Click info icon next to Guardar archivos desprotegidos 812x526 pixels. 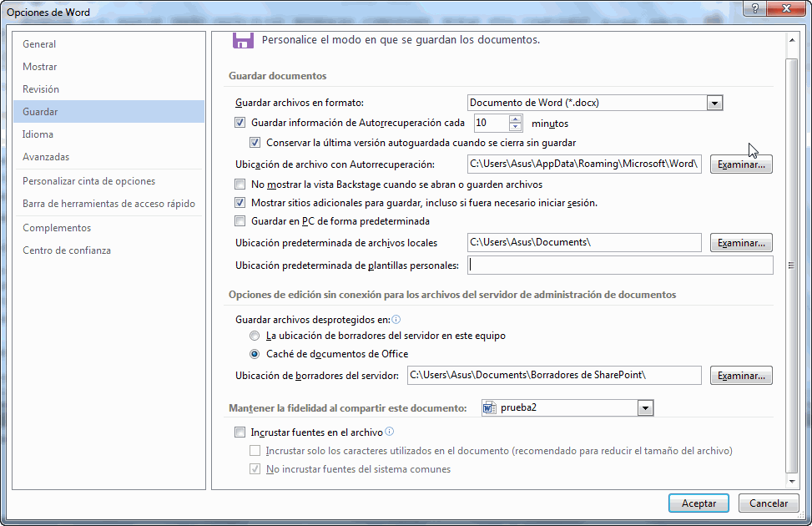396,319
